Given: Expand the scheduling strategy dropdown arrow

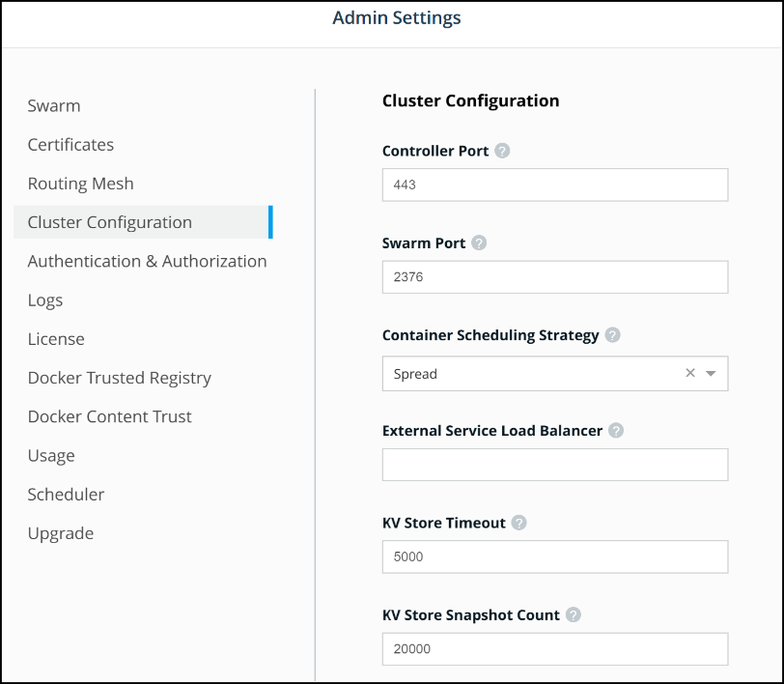Looking at the screenshot, I should [711, 374].
